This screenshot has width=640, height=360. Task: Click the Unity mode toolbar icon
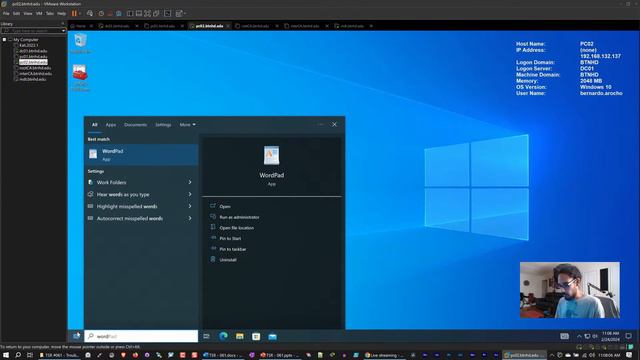pos(156,13)
